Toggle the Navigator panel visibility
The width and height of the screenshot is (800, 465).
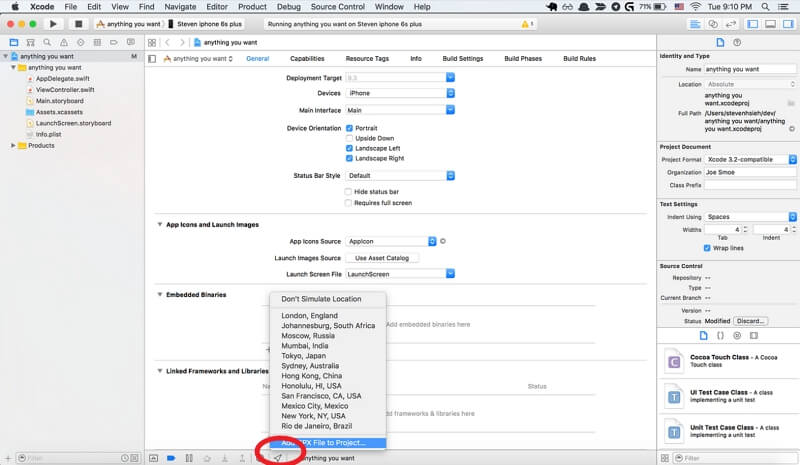click(x=753, y=24)
